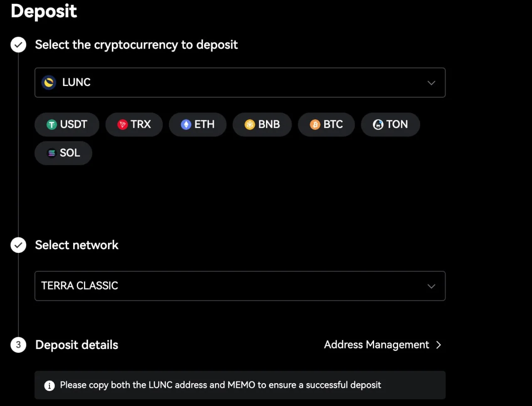Click the red TRX Tron icon
532x406 pixels.
coord(122,124)
